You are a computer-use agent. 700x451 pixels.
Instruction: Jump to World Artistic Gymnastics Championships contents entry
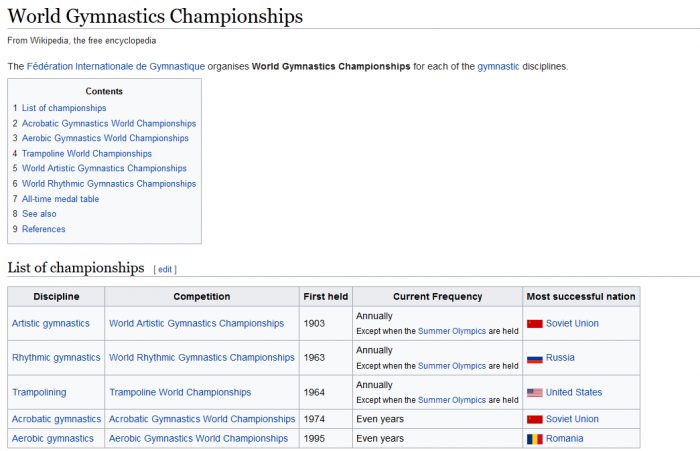coord(104,168)
